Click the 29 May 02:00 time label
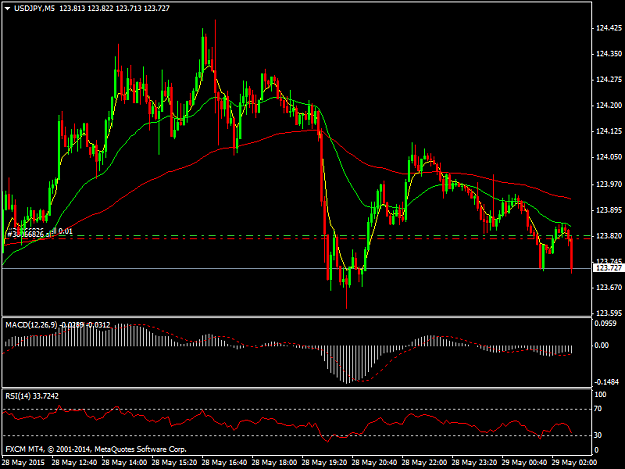 (x=574, y=463)
